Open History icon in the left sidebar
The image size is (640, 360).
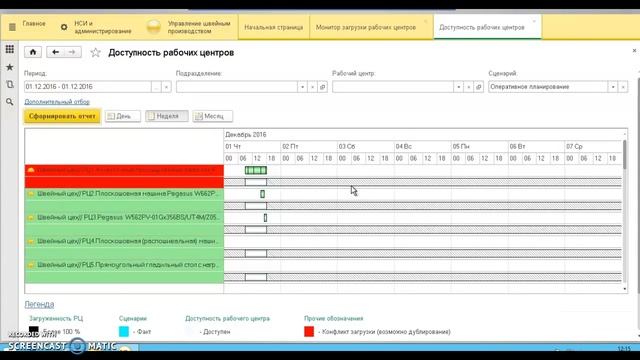point(9,84)
